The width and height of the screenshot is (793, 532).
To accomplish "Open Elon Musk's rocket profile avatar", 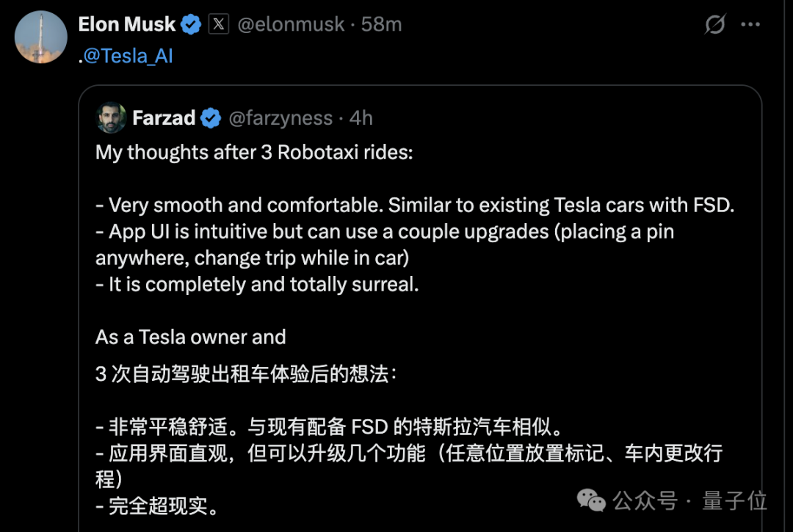I will point(41,37).
